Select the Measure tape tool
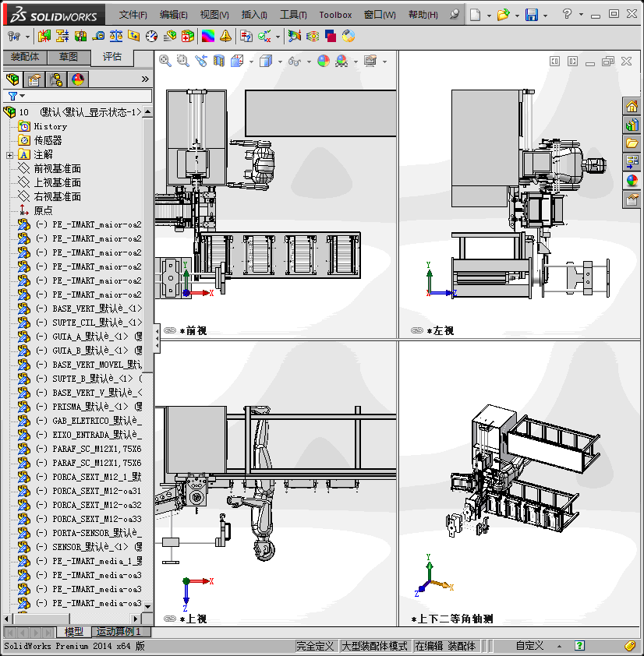Image resolution: width=644 pixels, height=656 pixels. coord(98,37)
